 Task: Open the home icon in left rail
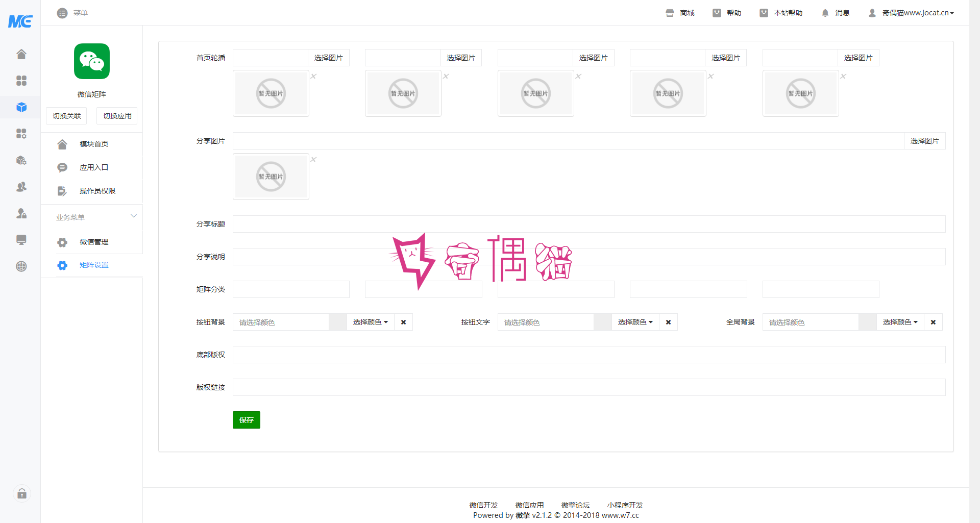point(21,54)
